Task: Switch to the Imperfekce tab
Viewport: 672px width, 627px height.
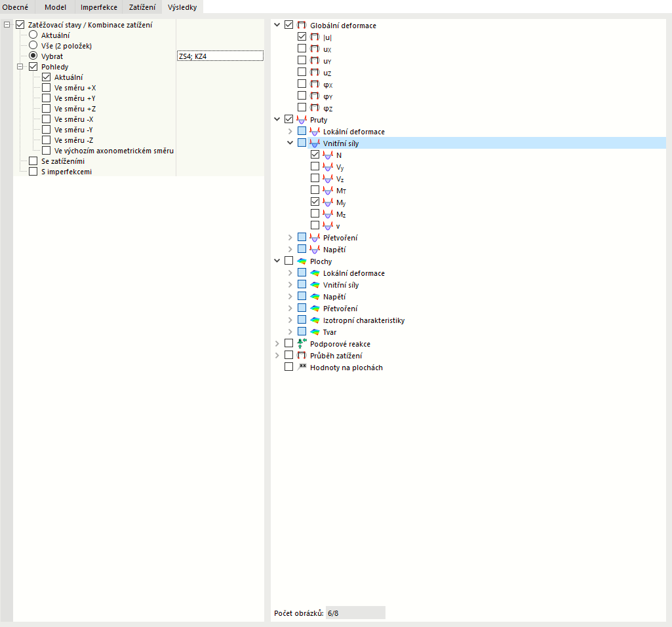Action: pyautogui.click(x=98, y=7)
